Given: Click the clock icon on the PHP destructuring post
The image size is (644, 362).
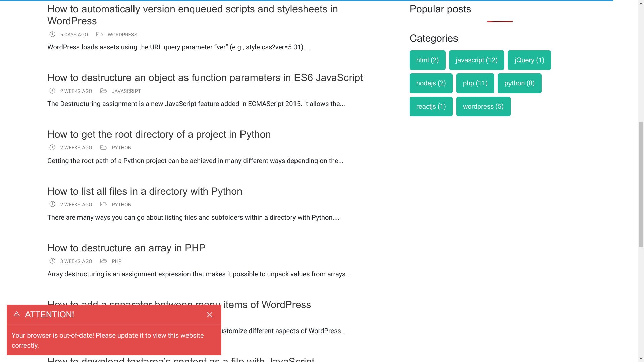Looking at the screenshot, I should point(52,261).
